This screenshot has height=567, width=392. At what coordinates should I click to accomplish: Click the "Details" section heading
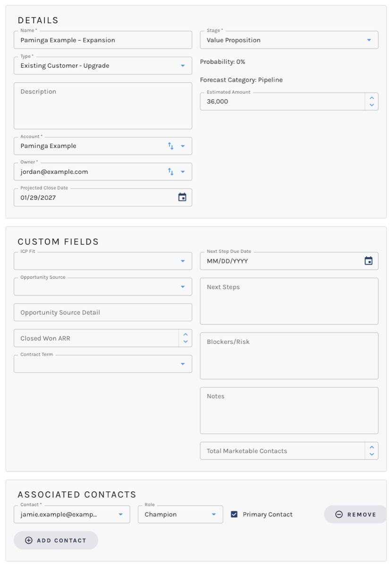click(38, 20)
